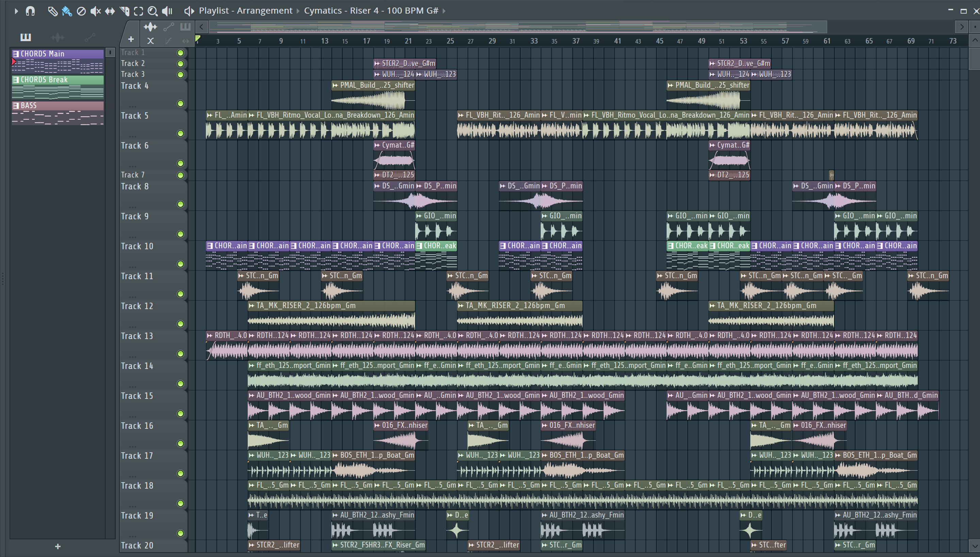The image size is (980, 557).
Task: Select the Paint brush tool
Action: [67, 11]
